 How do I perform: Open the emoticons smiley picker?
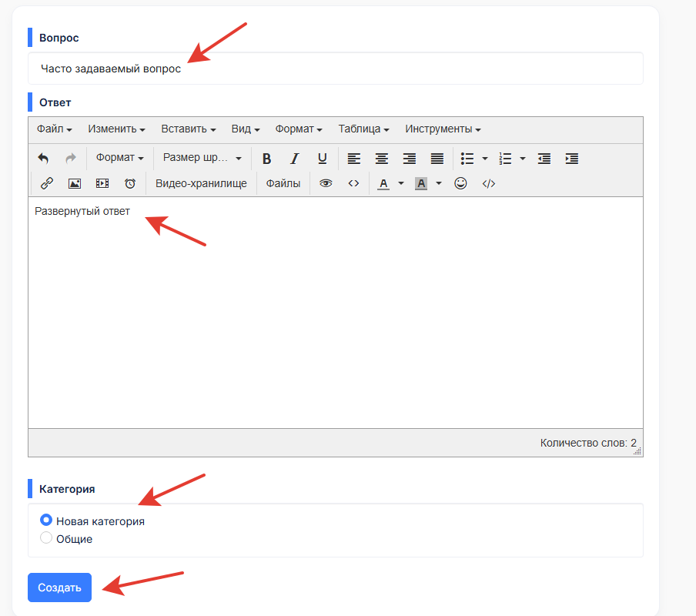pos(460,183)
